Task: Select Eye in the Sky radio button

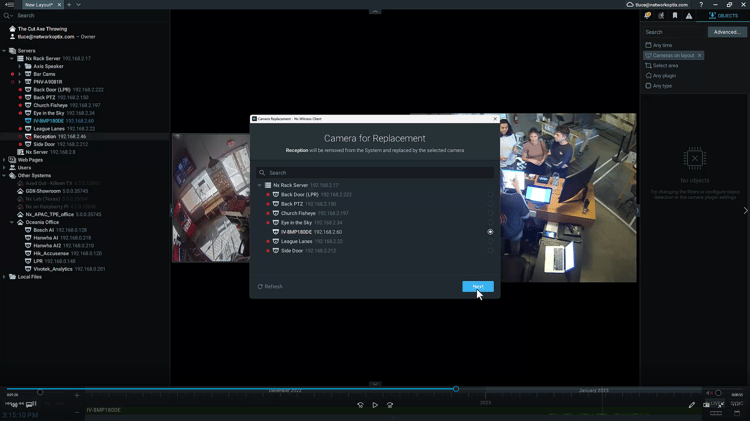Action: pyautogui.click(x=490, y=222)
